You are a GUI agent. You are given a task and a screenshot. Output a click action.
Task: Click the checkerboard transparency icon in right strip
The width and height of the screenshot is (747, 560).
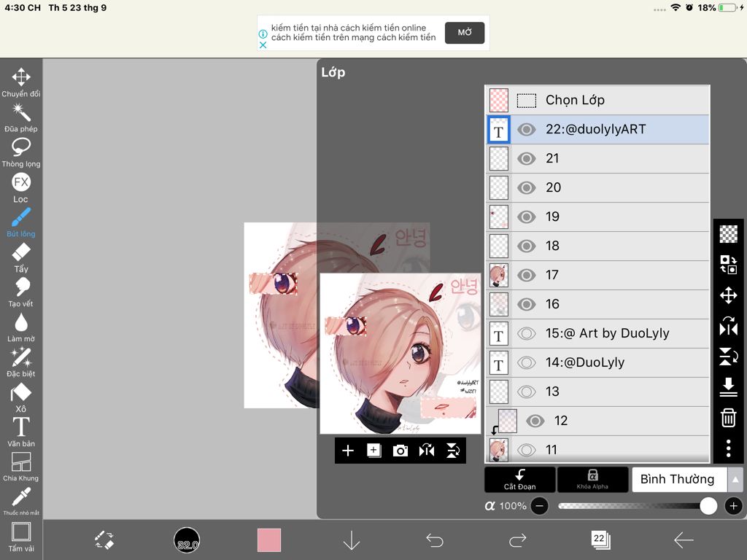click(729, 234)
